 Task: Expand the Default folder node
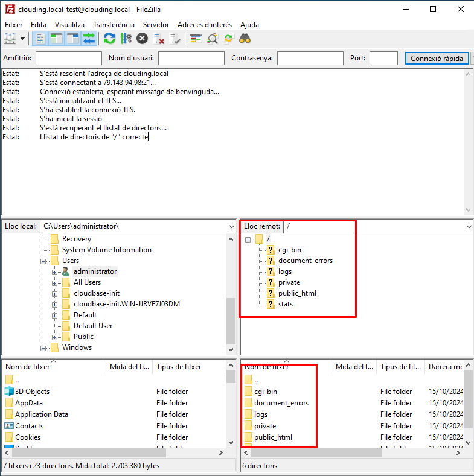point(54,316)
